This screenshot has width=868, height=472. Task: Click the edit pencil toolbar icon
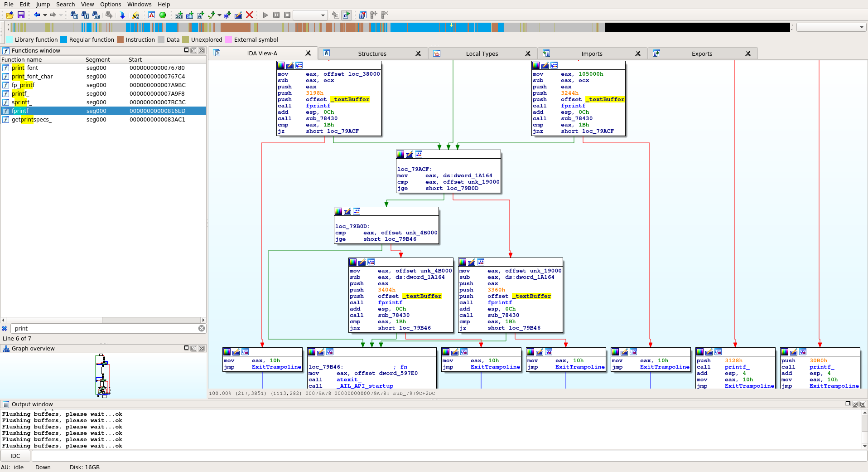[x=238, y=15]
